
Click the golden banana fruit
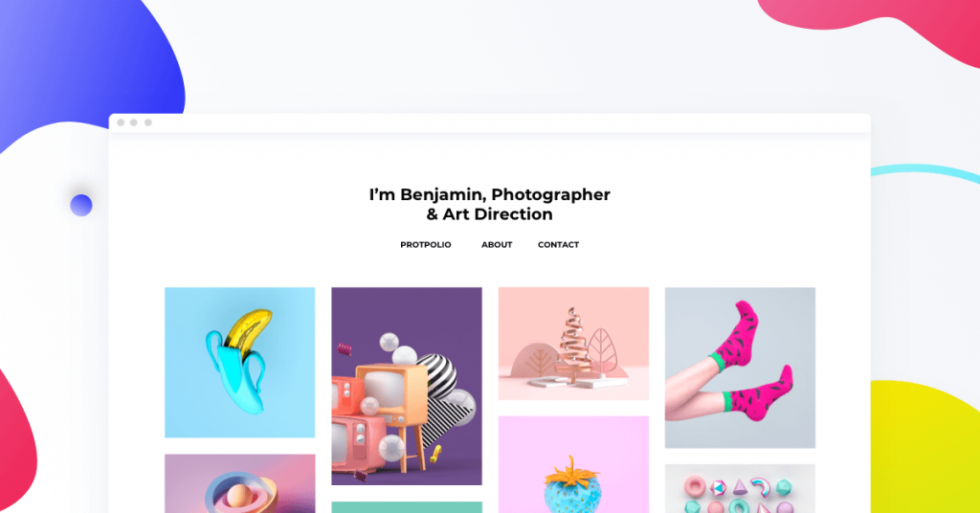click(249, 326)
